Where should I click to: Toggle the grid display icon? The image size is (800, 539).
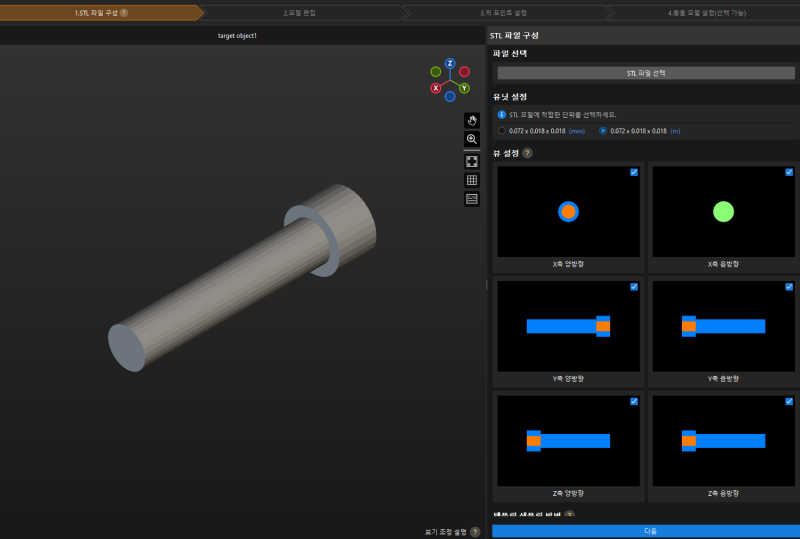pos(471,180)
